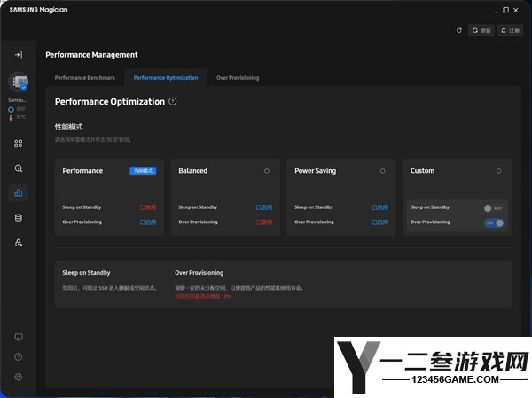
Task: Select the Custom mode radio button
Action: coord(498,171)
